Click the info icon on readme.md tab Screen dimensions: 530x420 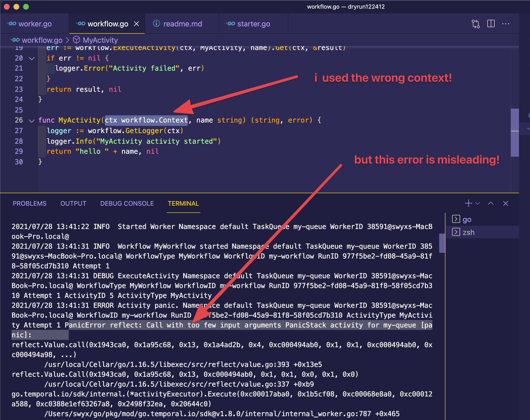(x=156, y=24)
